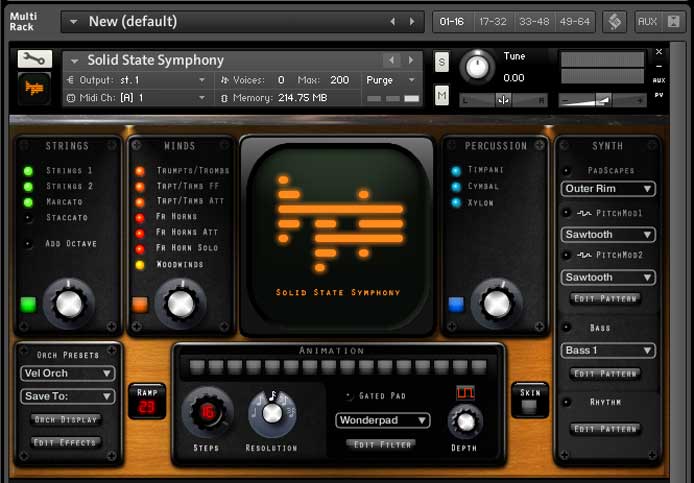
Task: Select the previous instrument arrow
Action: pos(391,60)
